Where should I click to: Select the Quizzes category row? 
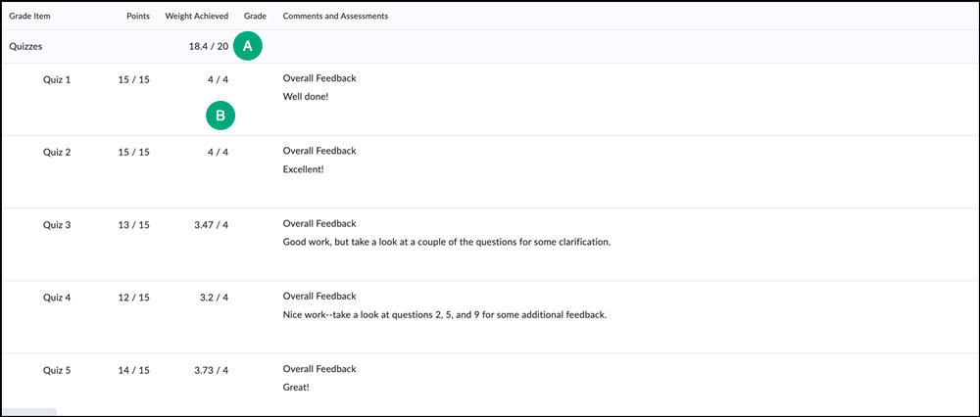click(x=25, y=45)
